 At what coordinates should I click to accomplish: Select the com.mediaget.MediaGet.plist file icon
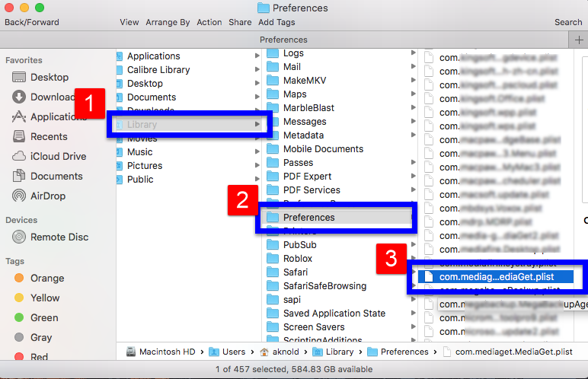coord(428,277)
